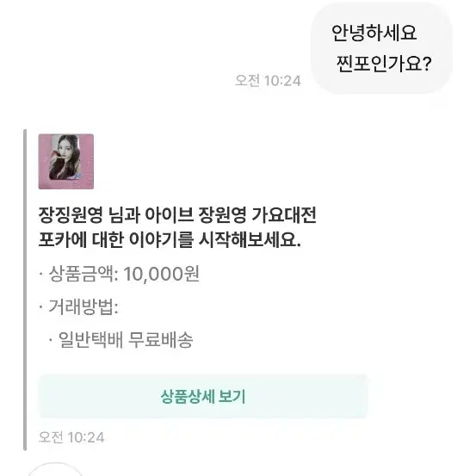Click the 거래방법 label line
Screen dimensions: 476x476
[x=83, y=306]
